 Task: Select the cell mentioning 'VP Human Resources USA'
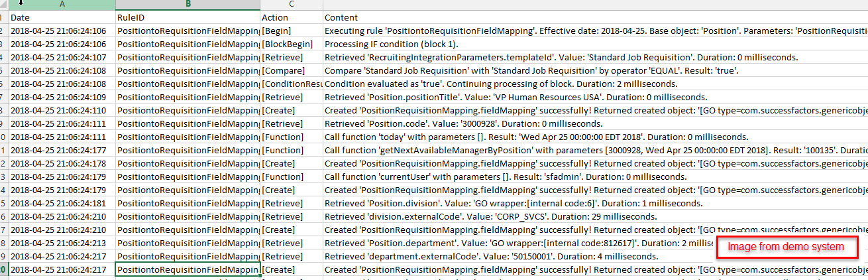[x=595, y=98]
